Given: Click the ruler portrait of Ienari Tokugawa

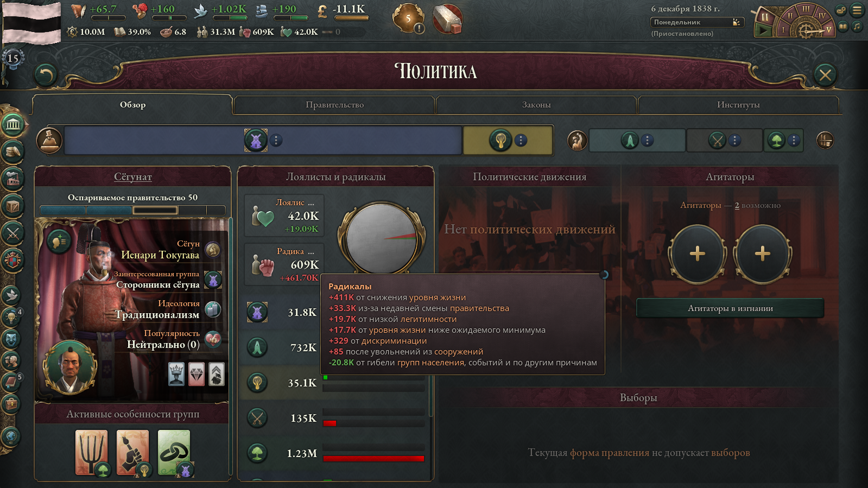Looking at the screenshot, I should (71, 366).
